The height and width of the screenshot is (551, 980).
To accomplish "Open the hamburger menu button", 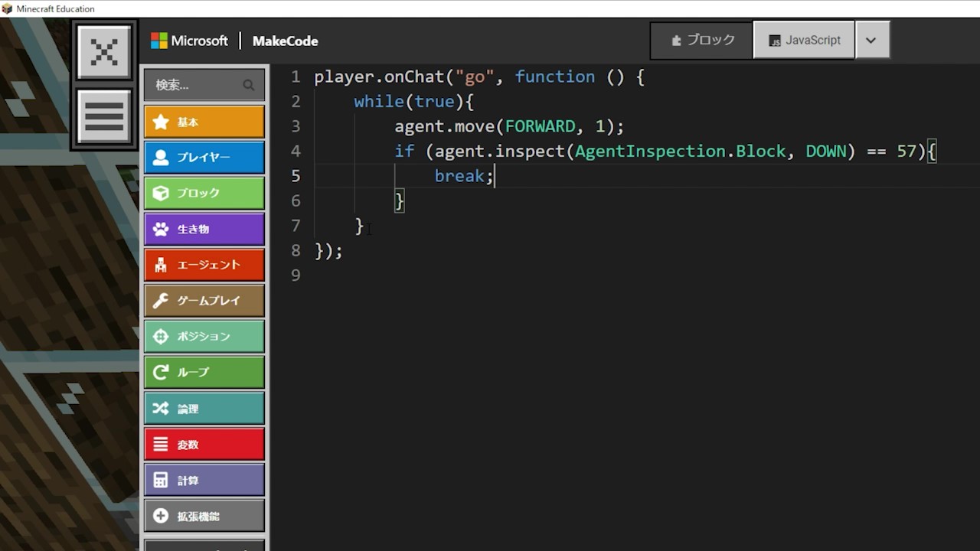I will click(x=104, y=116).
